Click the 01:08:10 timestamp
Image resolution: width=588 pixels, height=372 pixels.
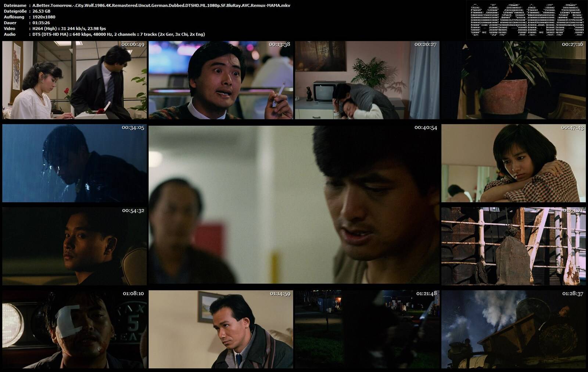pyautogui.click(x=133, y=294)
